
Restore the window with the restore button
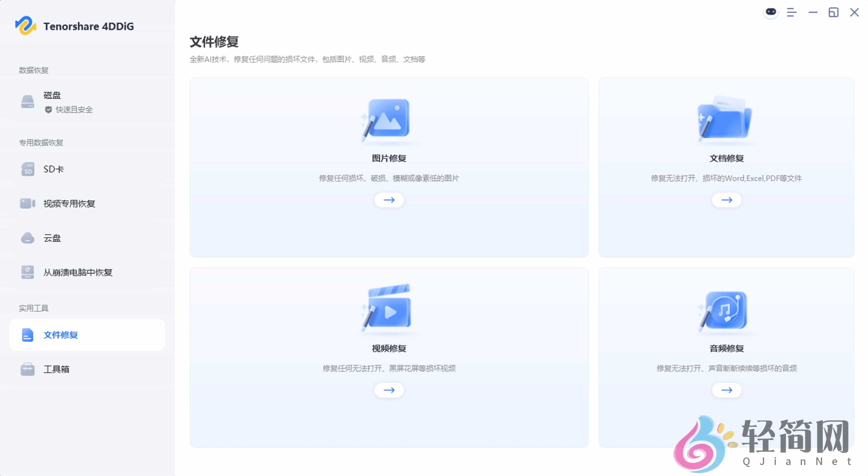[x=833, y=13]
